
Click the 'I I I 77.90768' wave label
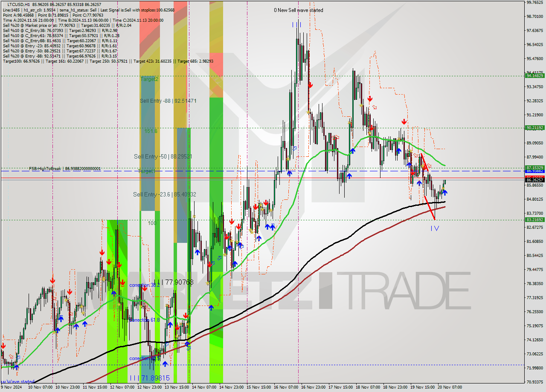174,282
